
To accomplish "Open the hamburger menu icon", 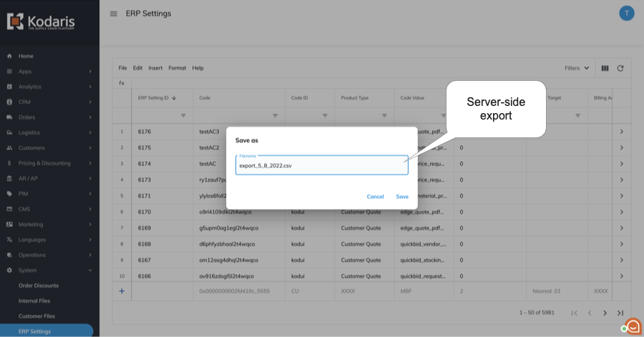I will (x=113, y=14).
